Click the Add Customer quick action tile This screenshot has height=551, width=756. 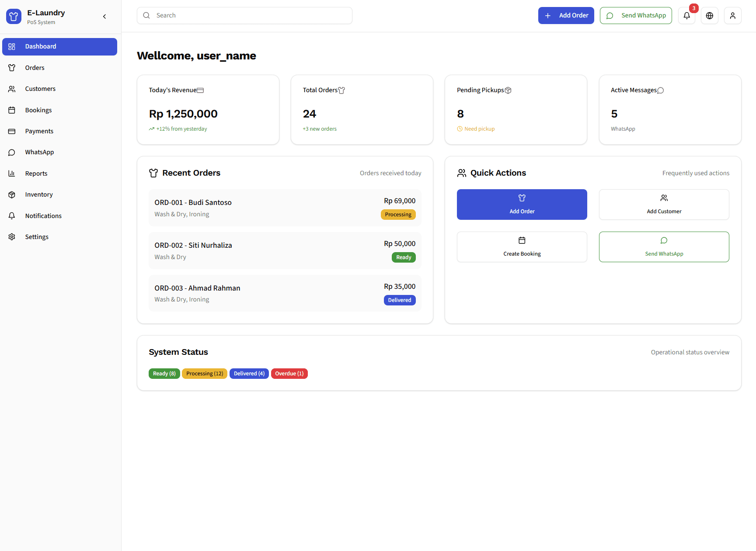664,204
